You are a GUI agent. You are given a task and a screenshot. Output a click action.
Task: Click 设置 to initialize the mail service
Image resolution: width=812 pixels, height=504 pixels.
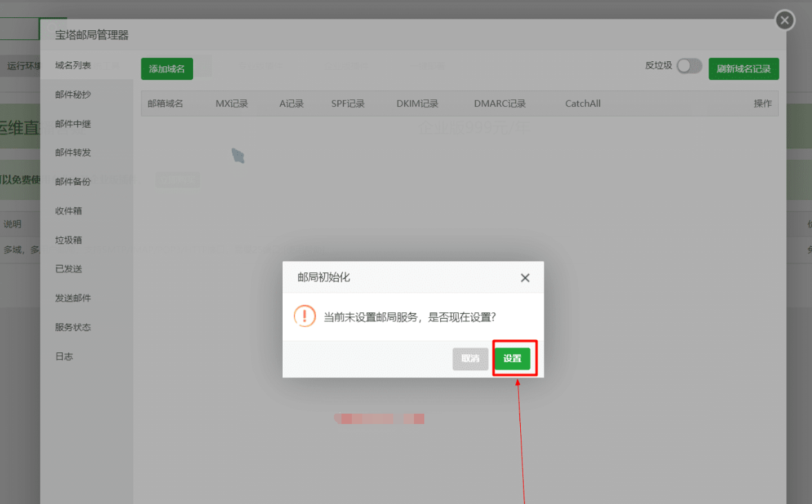pos(513,358)
